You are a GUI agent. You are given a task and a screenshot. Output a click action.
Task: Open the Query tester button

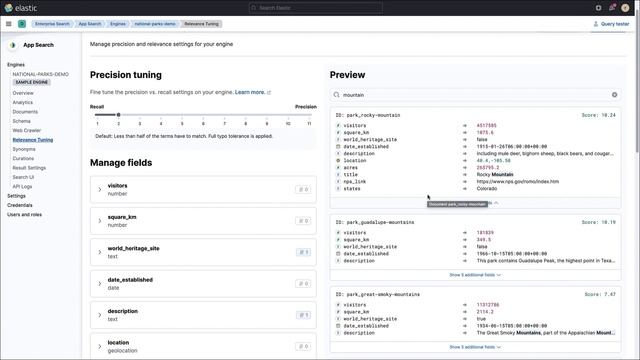click(611, 24)
